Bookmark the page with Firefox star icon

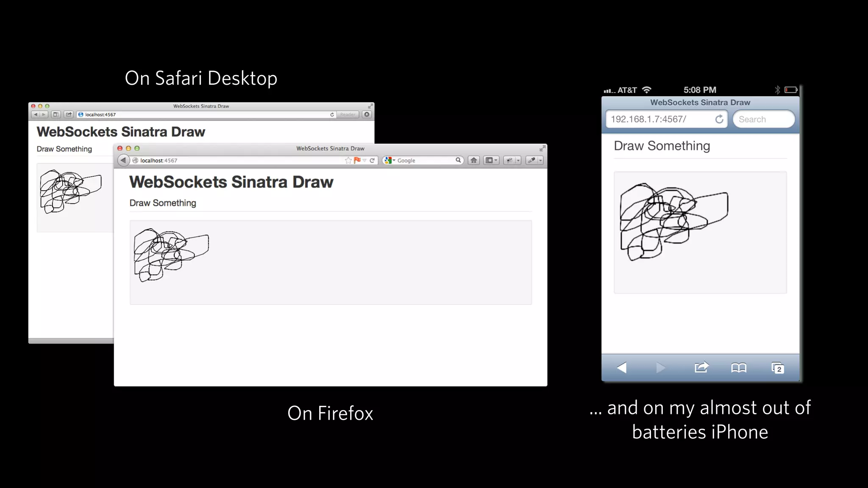point(348,160)
